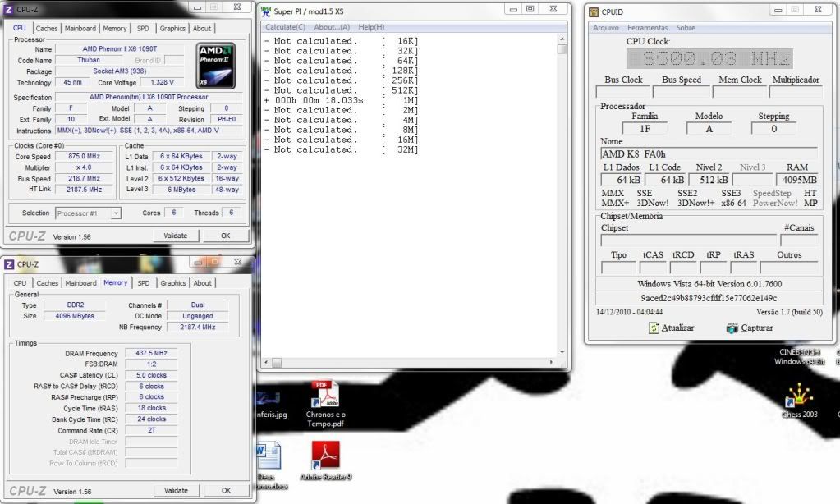
Task: Switch to Caches tab in the processor CPU-Z window
Action: [47, 29]
